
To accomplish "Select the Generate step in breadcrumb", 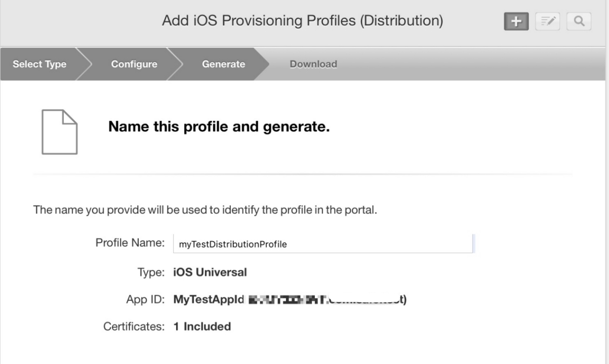I will click(223, 64).
